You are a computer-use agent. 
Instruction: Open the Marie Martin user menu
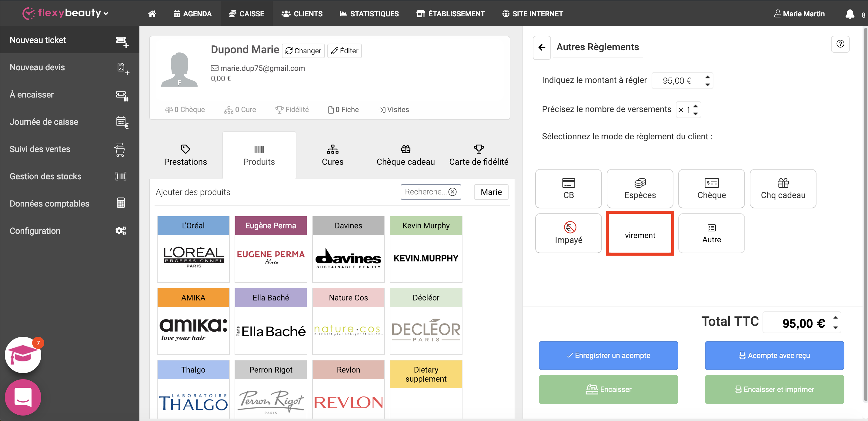pyautogui.click(x=799, y=14)
